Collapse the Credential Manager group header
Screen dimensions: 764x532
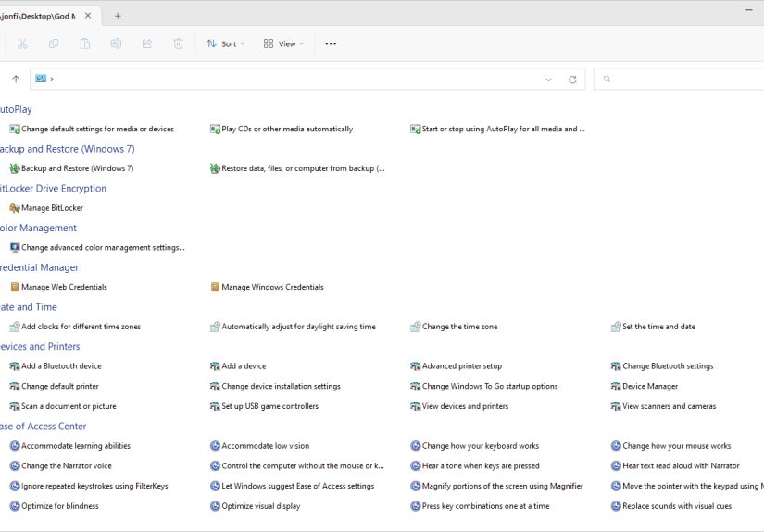click(40, 267)
